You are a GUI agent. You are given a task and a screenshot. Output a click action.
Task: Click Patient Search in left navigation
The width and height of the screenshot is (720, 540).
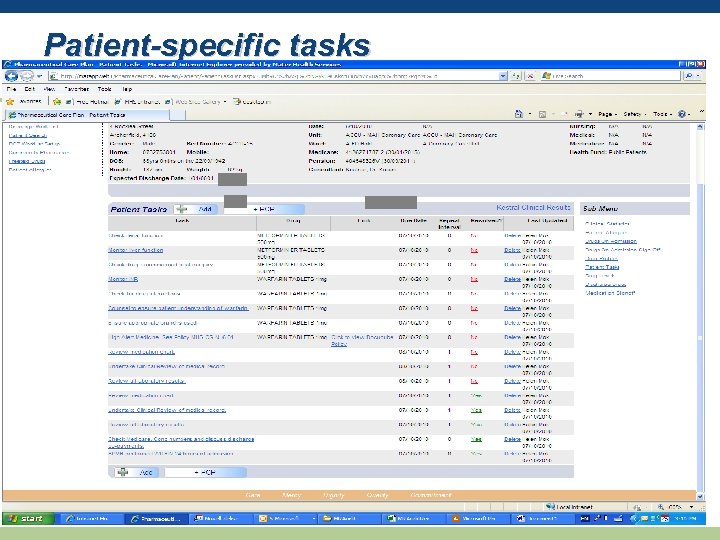28,135
